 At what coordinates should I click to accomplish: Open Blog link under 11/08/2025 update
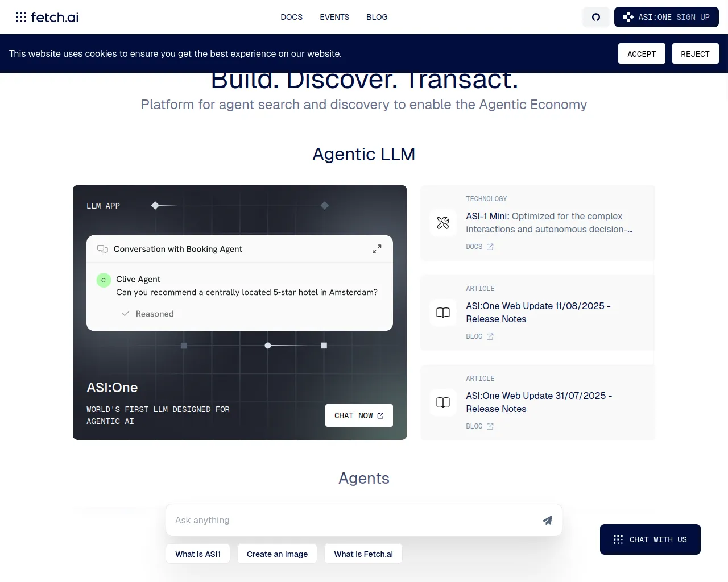pyautogui.click(x=479, y=336)
